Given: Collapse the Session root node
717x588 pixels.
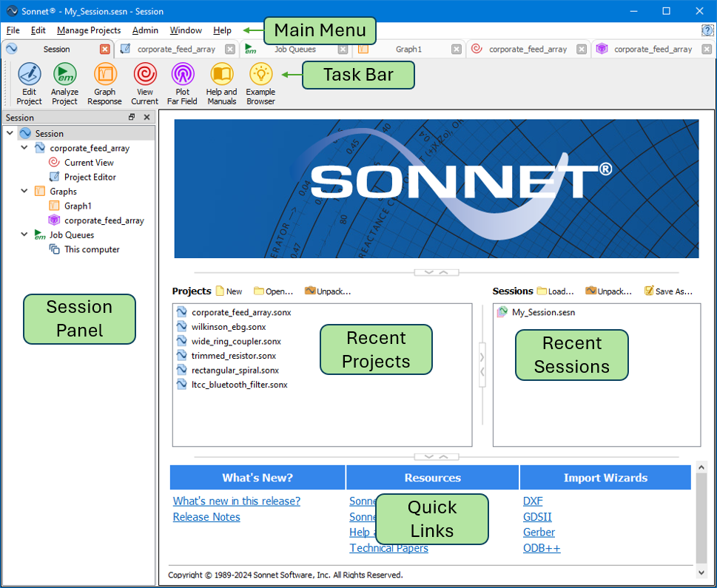Looking at the screenshot, I should click(x=10, y=133).
